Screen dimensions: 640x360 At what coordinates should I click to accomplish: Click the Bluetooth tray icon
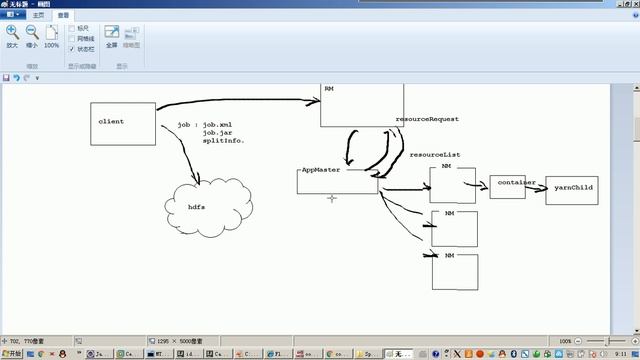514,354
